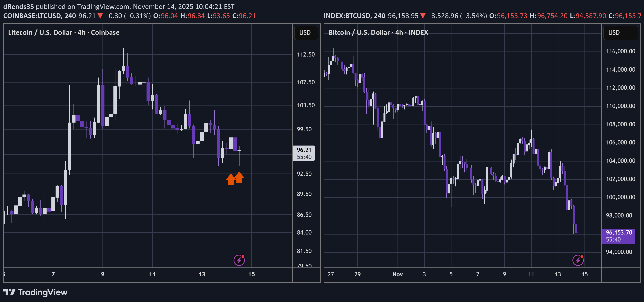Click the 100,000.00 level on Bitcoin price axis
The image size is (644, 302).
[620, 197]
